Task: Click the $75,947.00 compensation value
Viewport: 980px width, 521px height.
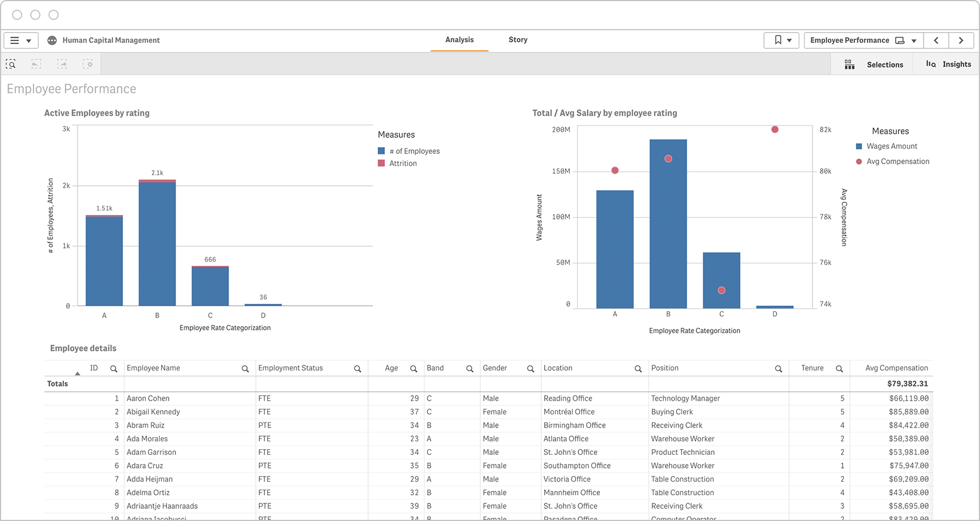Action: [x=908, y=466]
